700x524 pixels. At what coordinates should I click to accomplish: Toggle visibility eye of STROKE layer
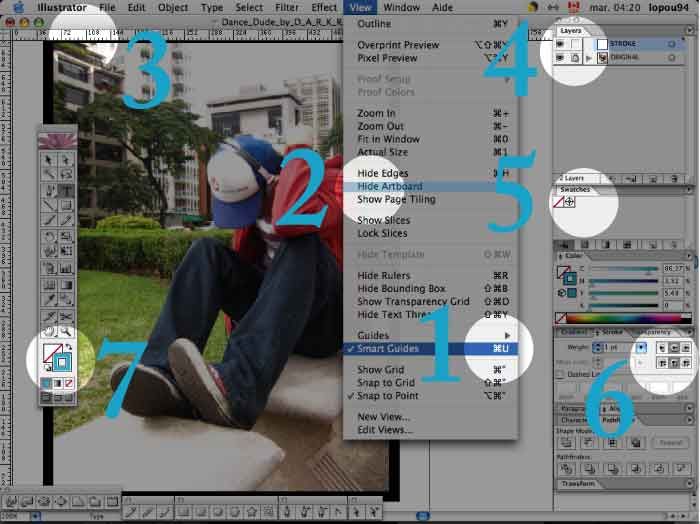560,44
